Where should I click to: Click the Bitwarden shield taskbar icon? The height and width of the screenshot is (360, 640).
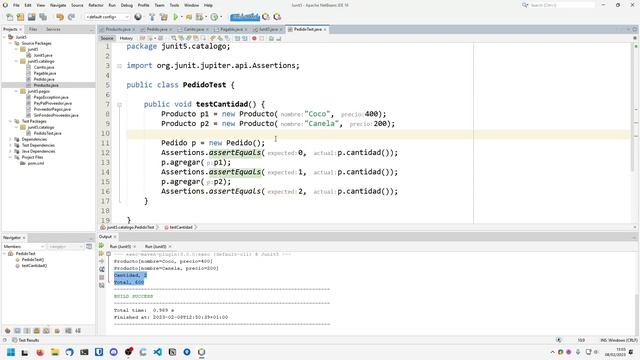(99, 352)
